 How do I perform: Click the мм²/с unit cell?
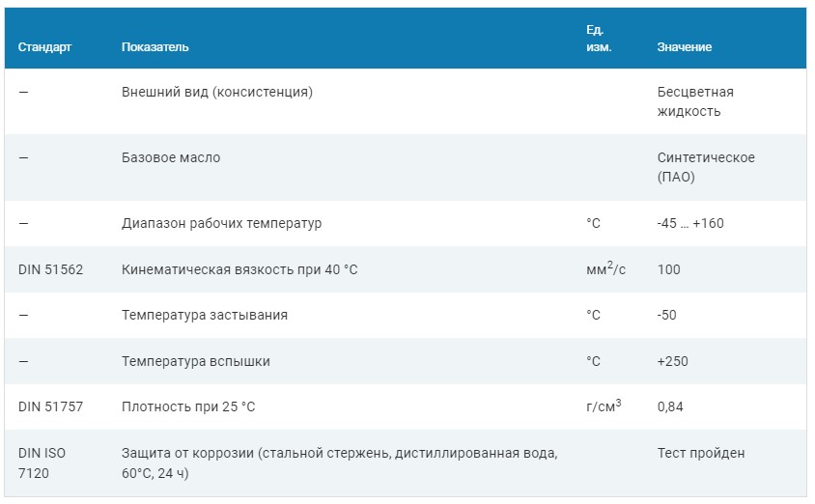(x=606, y=268)
